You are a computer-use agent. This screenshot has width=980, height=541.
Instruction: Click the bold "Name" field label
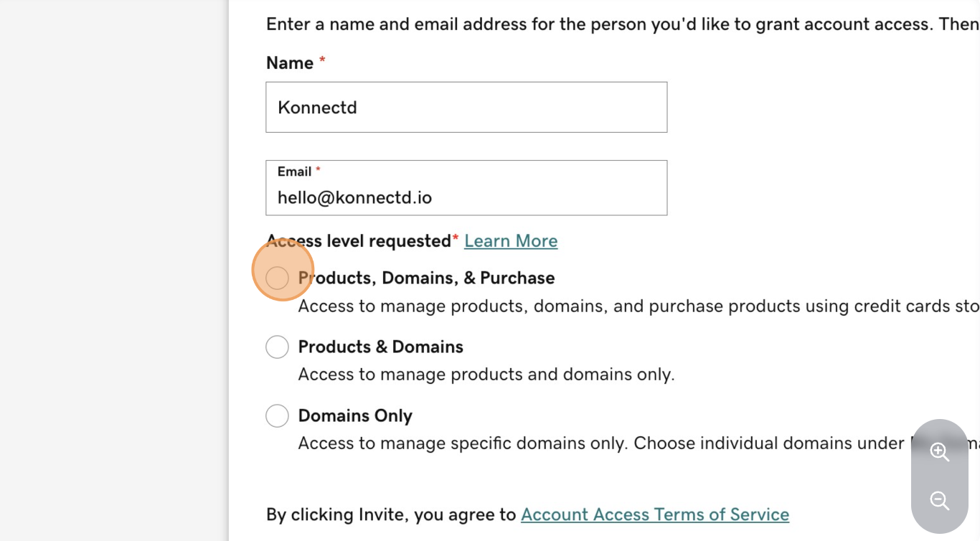click(290, 63)
